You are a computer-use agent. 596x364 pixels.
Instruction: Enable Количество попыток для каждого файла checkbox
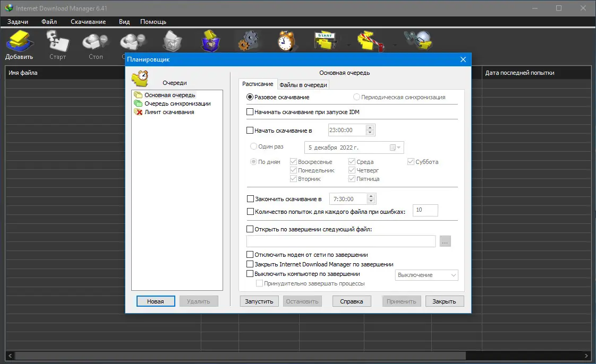250,211
